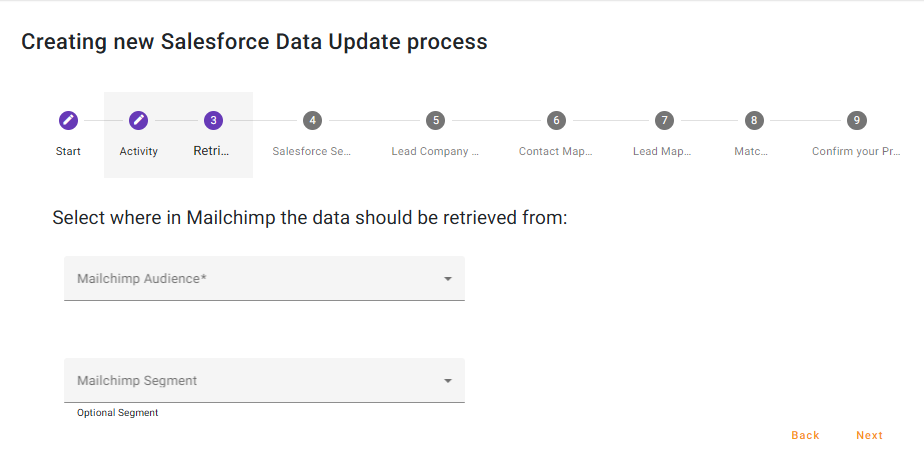Expand the Mailchimp Segment dropdown arrow

(x=448, y=381)
